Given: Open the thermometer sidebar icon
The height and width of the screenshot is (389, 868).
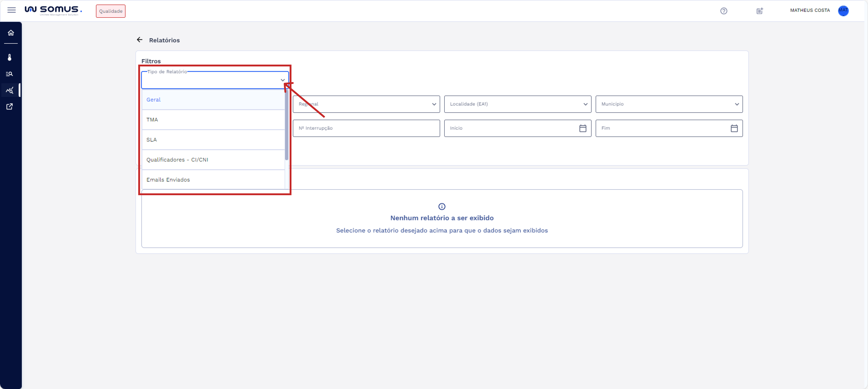Looking at the screenshot, I should tap(10, 57).
